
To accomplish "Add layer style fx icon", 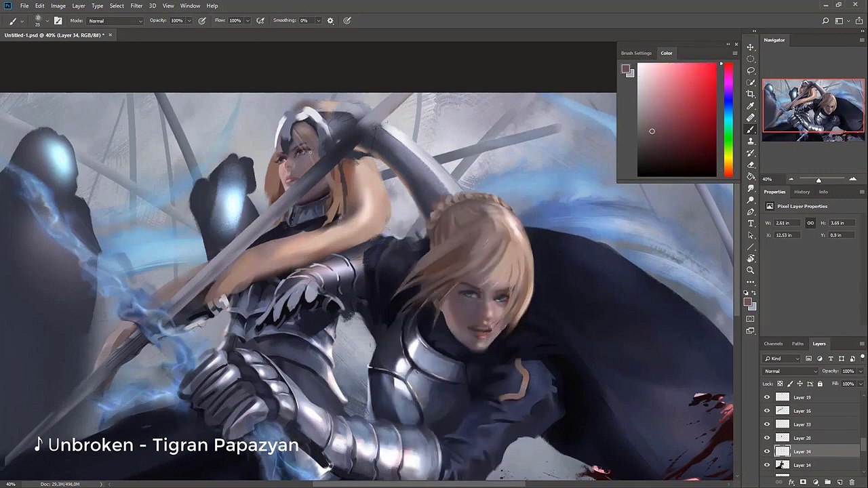I will click(x=791, y=482).
